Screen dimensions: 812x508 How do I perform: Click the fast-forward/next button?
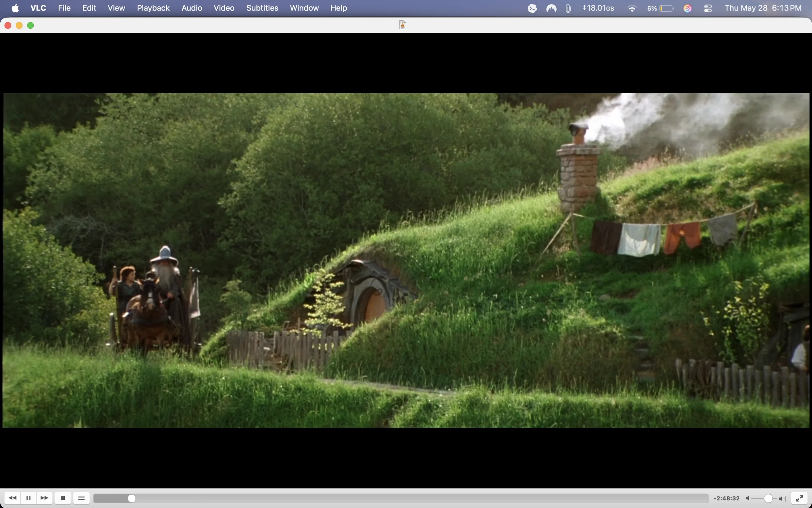pos(44,498)
